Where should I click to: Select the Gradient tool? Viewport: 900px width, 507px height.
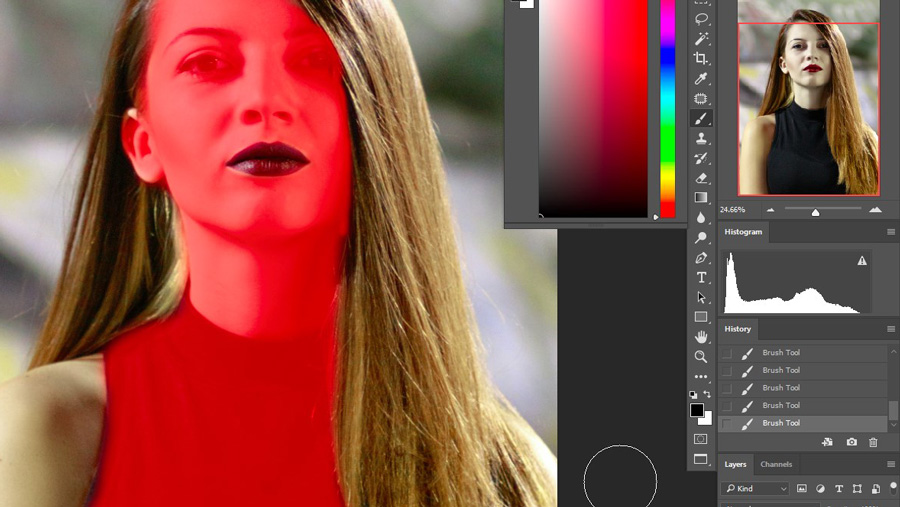[x=701, y=198]
